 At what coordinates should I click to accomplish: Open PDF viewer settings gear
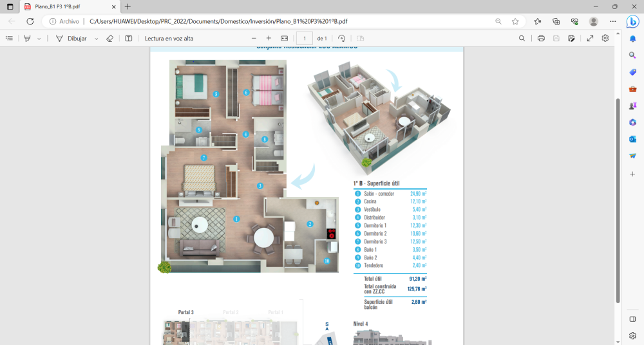(605, 38)
